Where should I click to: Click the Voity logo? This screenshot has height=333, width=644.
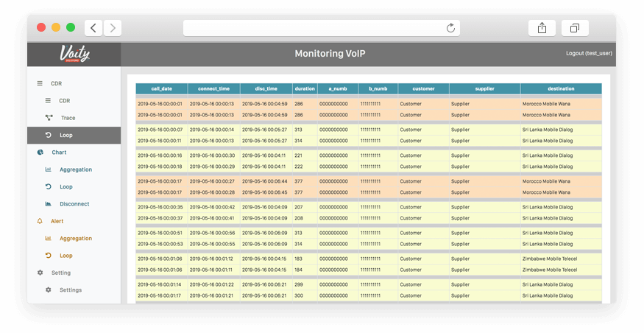[74, 54]
